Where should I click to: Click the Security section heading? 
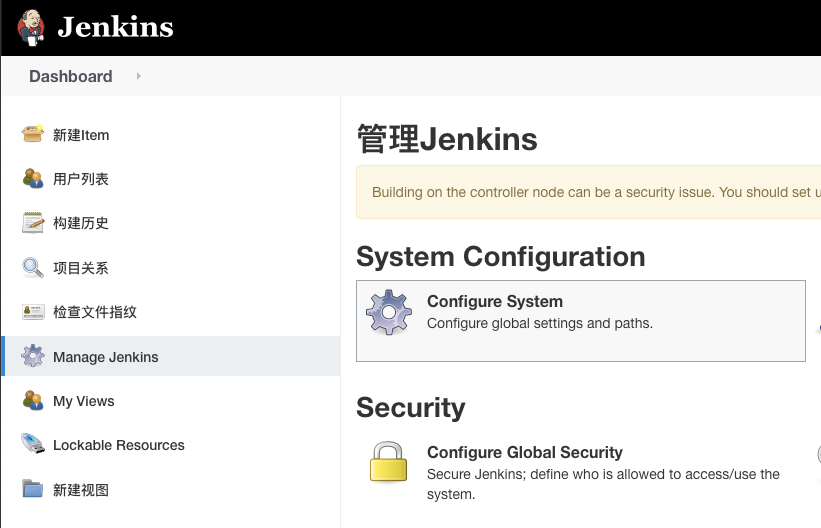point(410,408)
